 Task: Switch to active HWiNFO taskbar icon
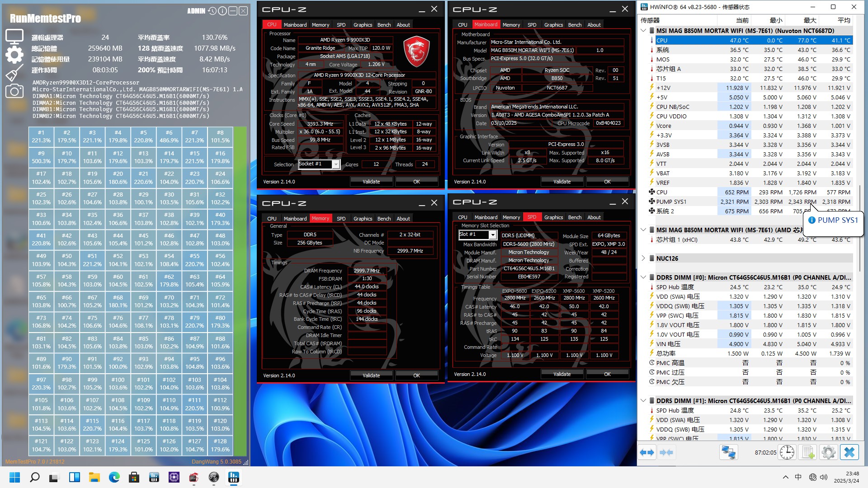point(233,477)
